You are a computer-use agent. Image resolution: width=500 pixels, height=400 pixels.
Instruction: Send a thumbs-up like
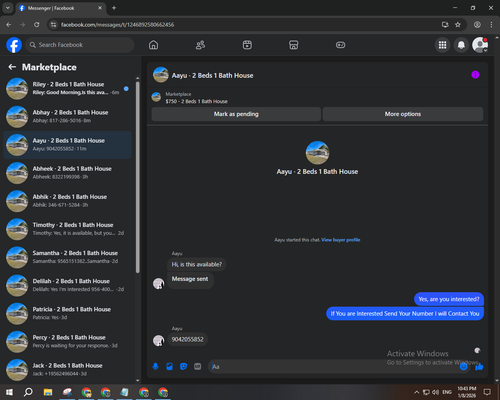479,366
